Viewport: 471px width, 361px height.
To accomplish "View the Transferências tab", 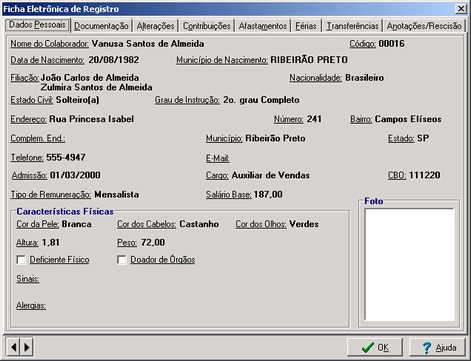I will [x=352, y=26].
